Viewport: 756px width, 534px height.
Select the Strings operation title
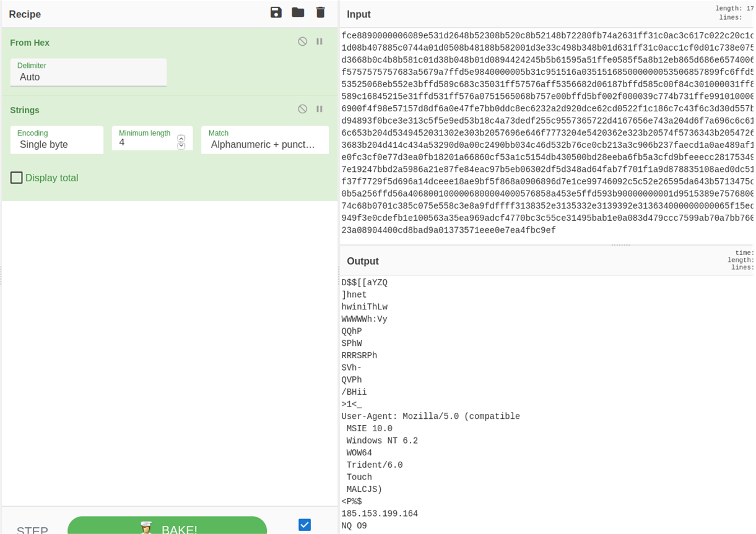(25, 110)
